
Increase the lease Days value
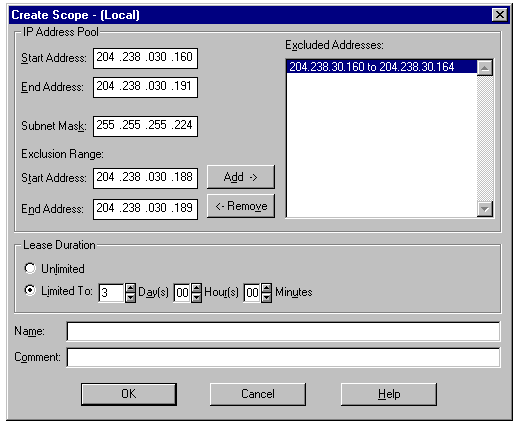tap(130, 288)
